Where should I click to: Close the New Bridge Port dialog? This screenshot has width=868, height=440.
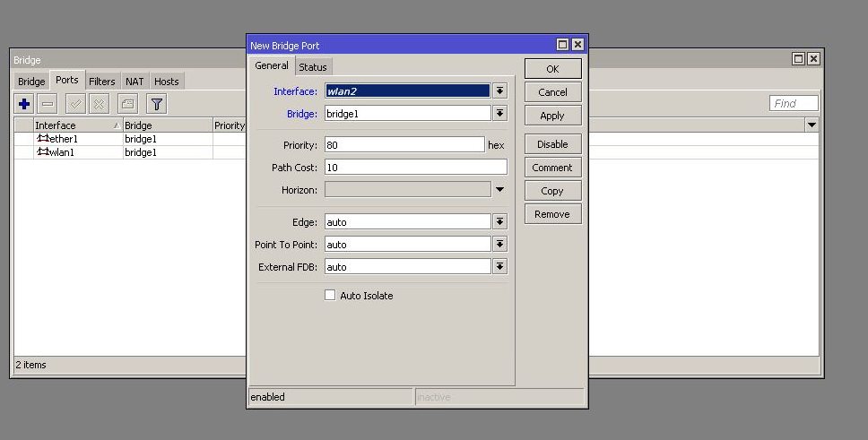click(x=577, y=44)
